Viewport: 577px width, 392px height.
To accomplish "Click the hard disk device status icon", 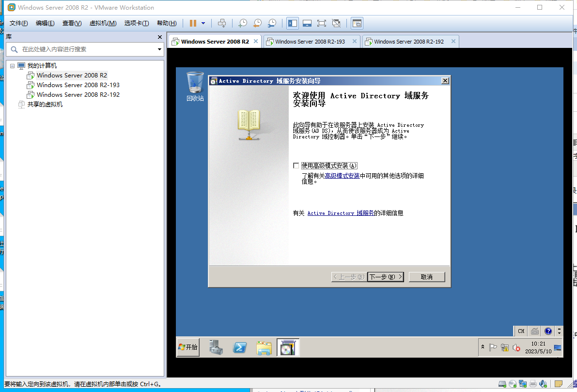I will pyautogui.click(x=502, y=384).
